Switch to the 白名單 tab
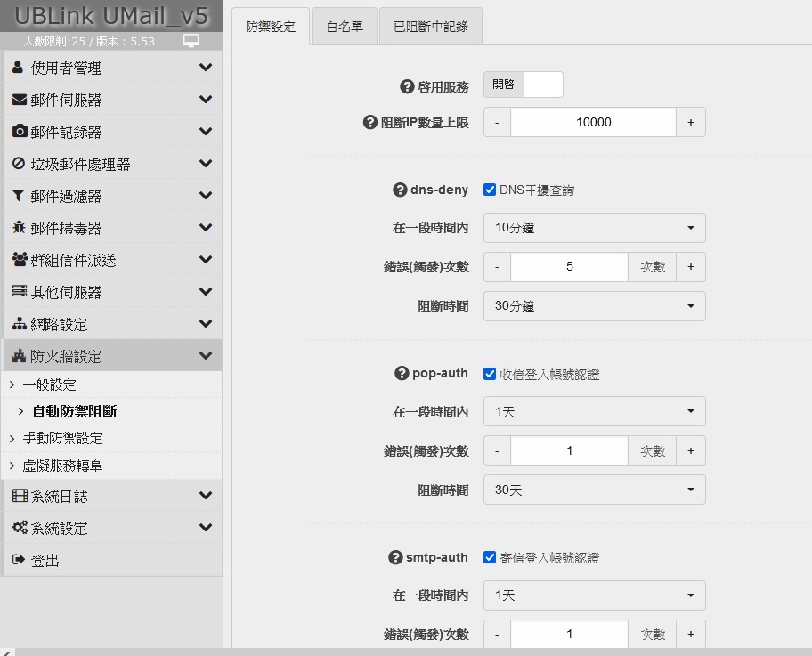812x656 pixels. click(345, 27)
